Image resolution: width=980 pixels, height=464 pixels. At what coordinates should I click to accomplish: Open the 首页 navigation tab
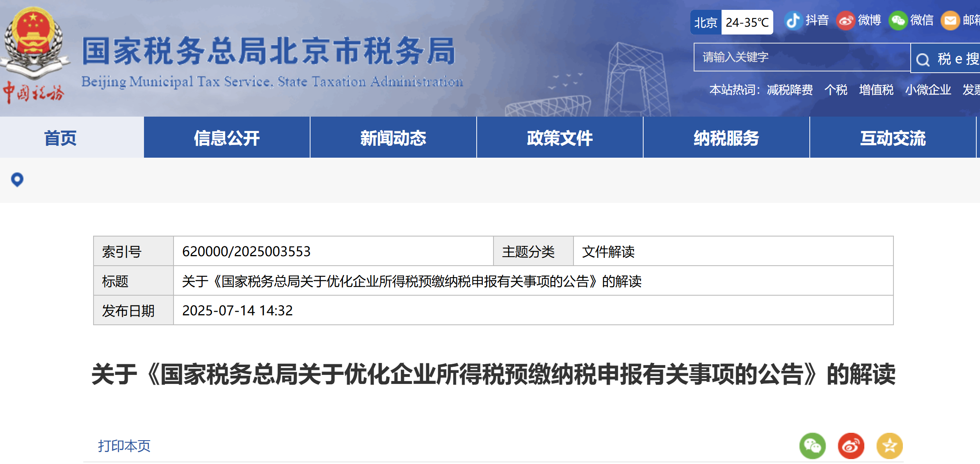(x=60, y=138)
